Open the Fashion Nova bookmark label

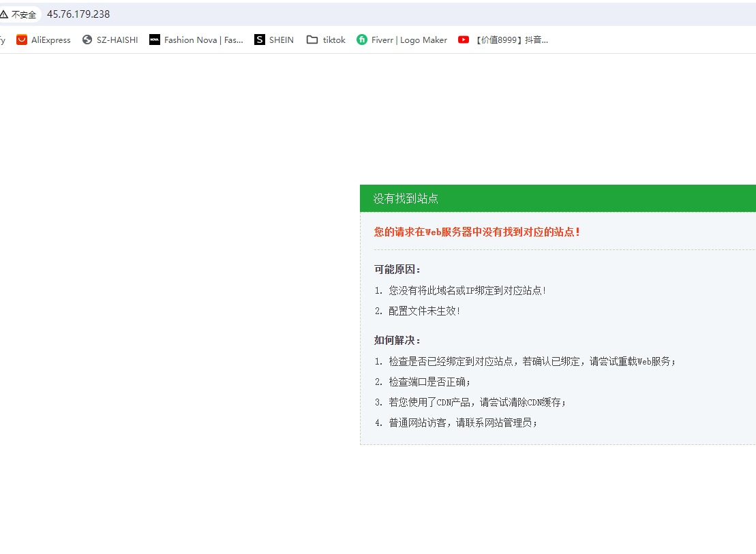click(x=203, y=40)
